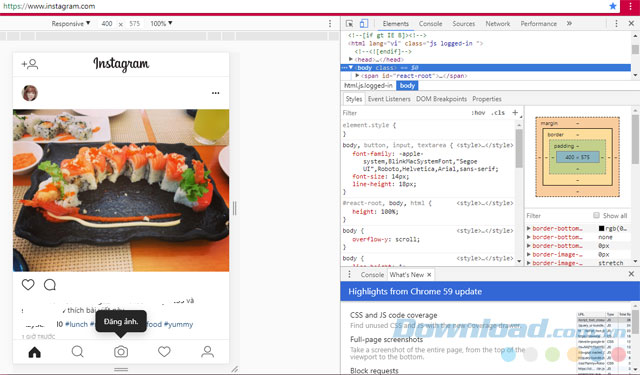Open the poster's profile avatar
Screen dimensions: 640x375
pyautogui.click(x=29, y=93)
